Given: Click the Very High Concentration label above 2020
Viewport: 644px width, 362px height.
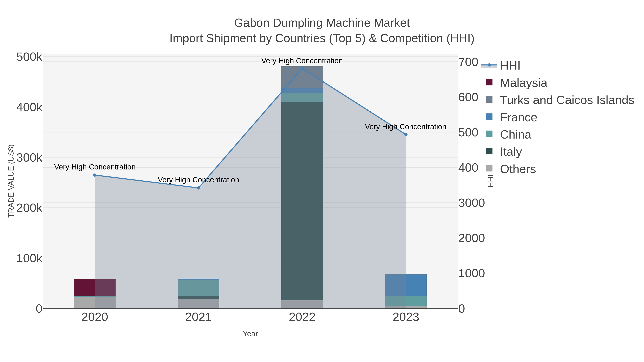Looking at the screenshot, I should [95, 167].
